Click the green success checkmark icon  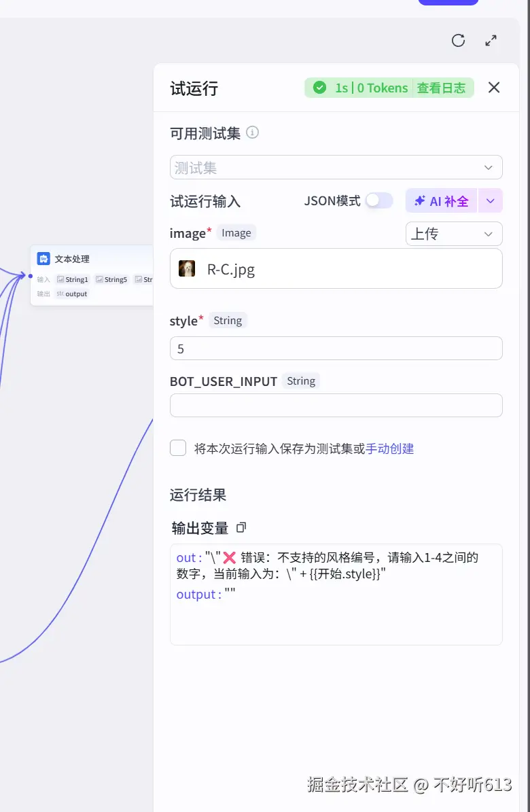[319, 88]
